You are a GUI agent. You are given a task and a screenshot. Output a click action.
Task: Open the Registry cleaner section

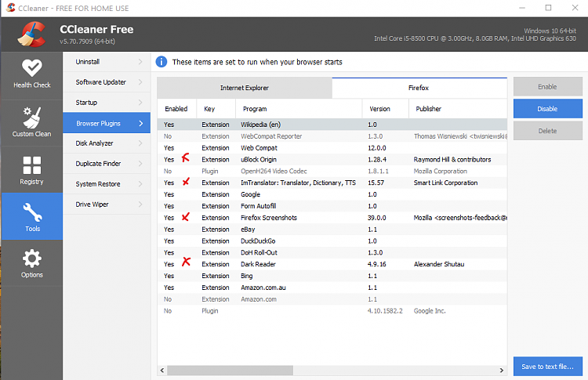32,170
